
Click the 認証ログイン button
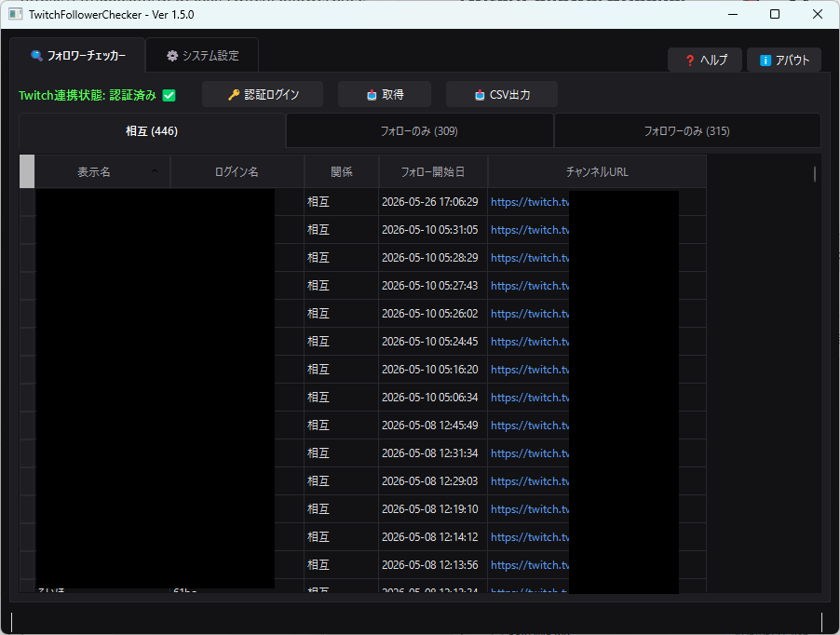click(x=263, y=94)
